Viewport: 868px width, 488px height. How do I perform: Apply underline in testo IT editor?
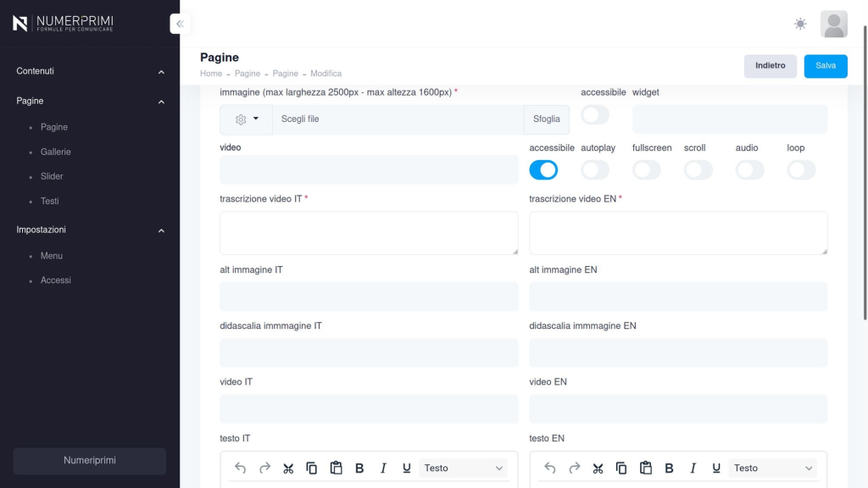[x=407, y=468]
